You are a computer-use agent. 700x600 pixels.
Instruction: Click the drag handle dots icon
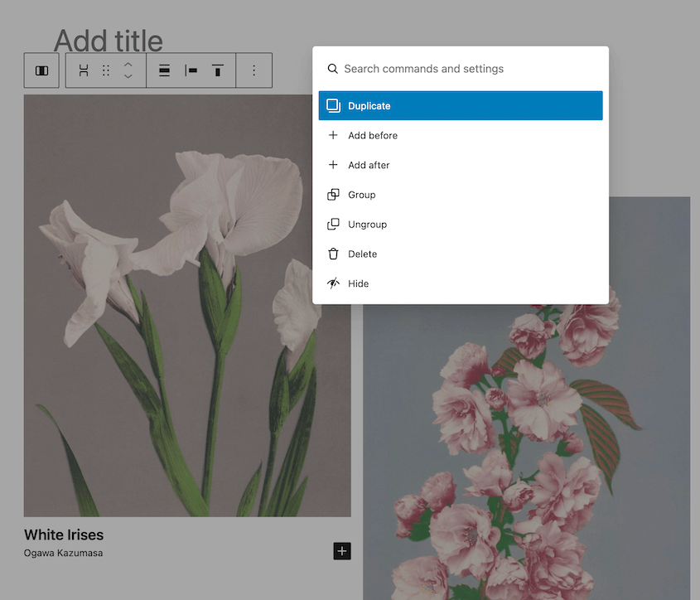106,70
